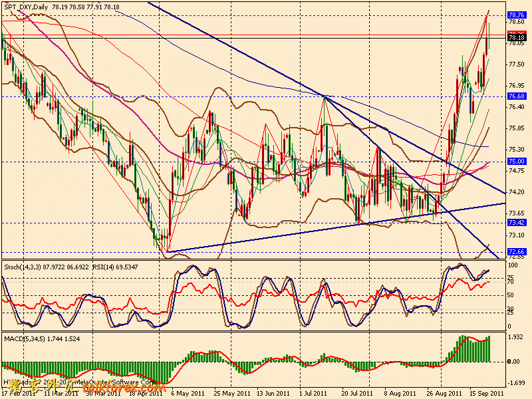Click the 77.50 price axis value
This screenshot has height=399, width=532.
click(x=517, y=65)
